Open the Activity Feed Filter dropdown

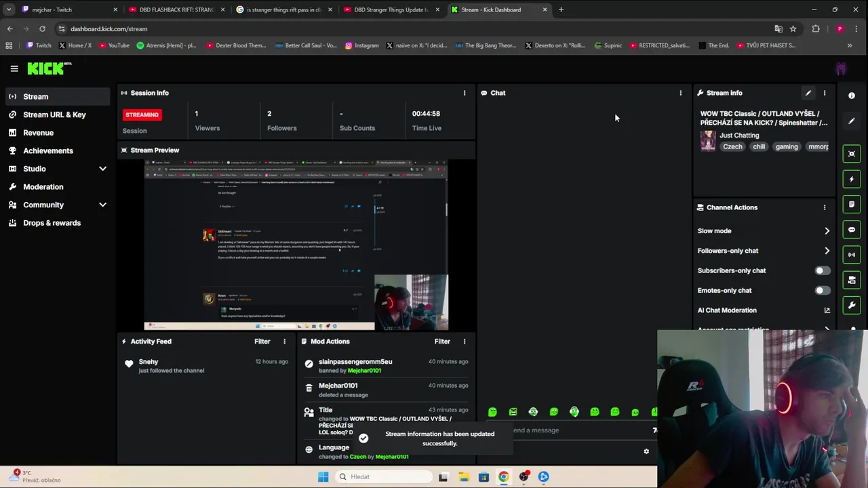262,342
